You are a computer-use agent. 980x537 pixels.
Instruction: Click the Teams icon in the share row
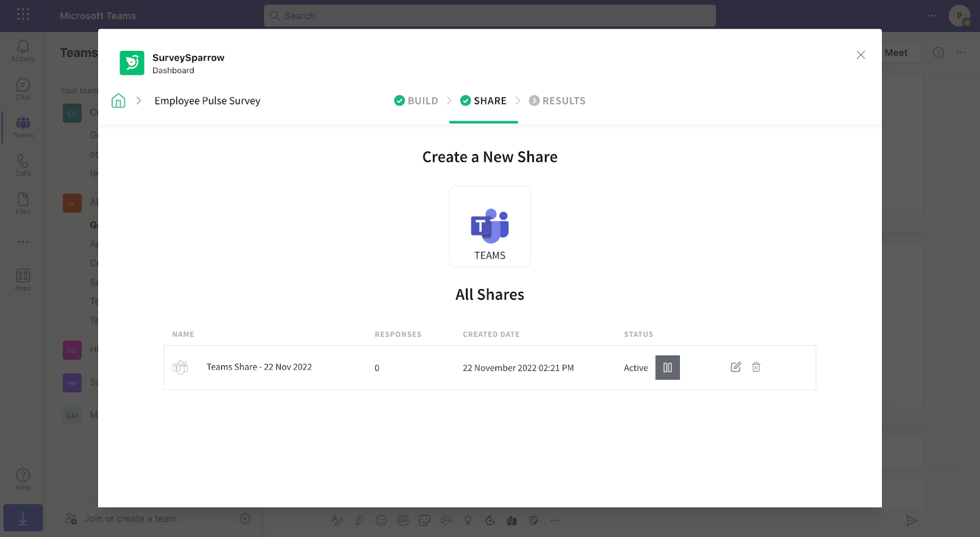click(x=180, y=367)
